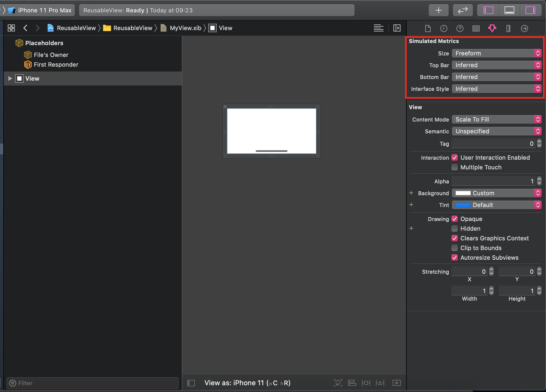Go forward to next file
This screenshot has width=546, height=392.
click(37, 28)
